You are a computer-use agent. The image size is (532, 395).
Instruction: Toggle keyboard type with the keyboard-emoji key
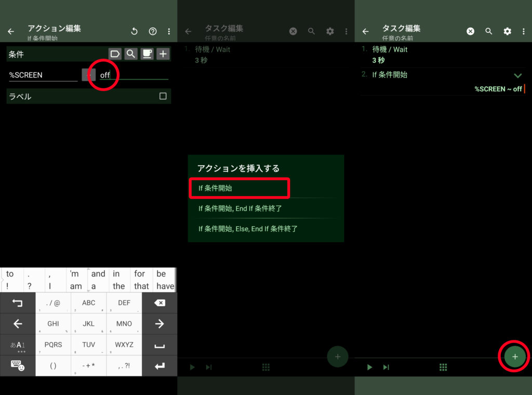(x=18, y=365)
